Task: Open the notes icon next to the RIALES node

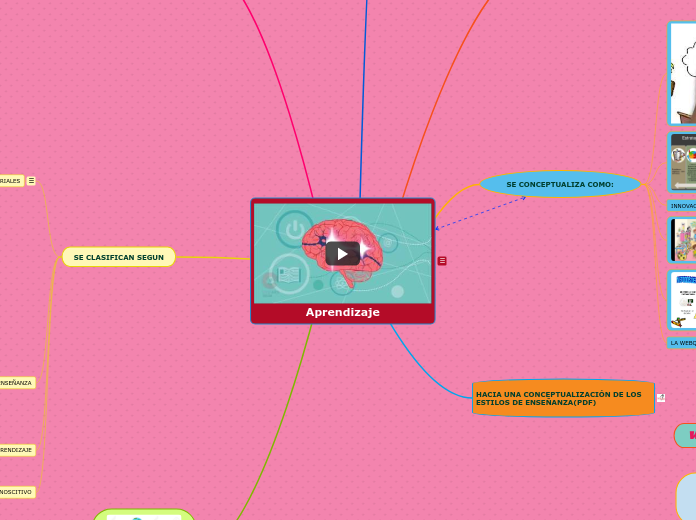Action: (x=31, y=181)
